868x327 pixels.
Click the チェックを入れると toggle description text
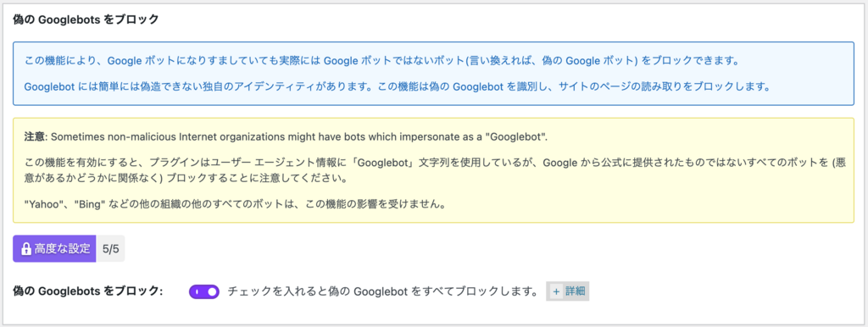[x=383, y=291]
